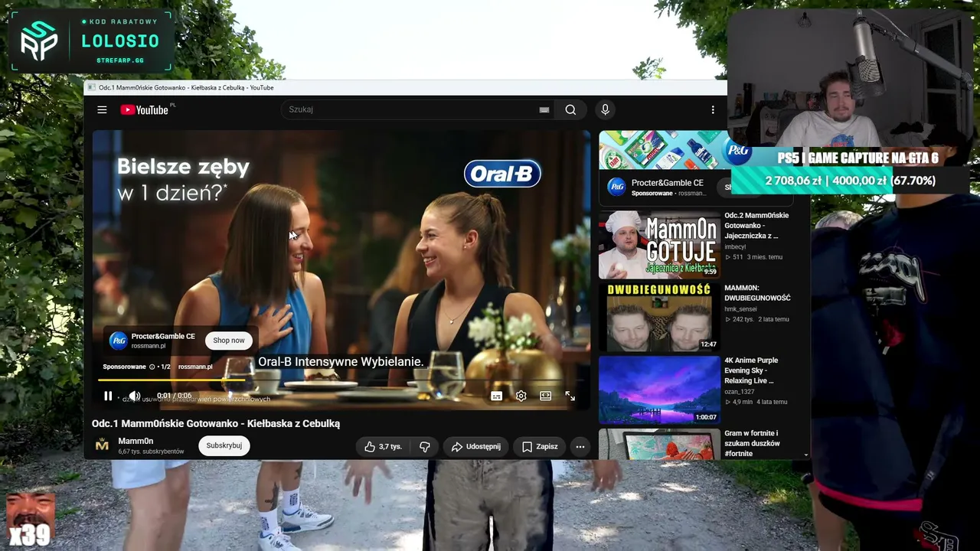980x551 pixels.
Task: Open rossmann.pl link beside Sponsorowane
Action: [195, 367]
